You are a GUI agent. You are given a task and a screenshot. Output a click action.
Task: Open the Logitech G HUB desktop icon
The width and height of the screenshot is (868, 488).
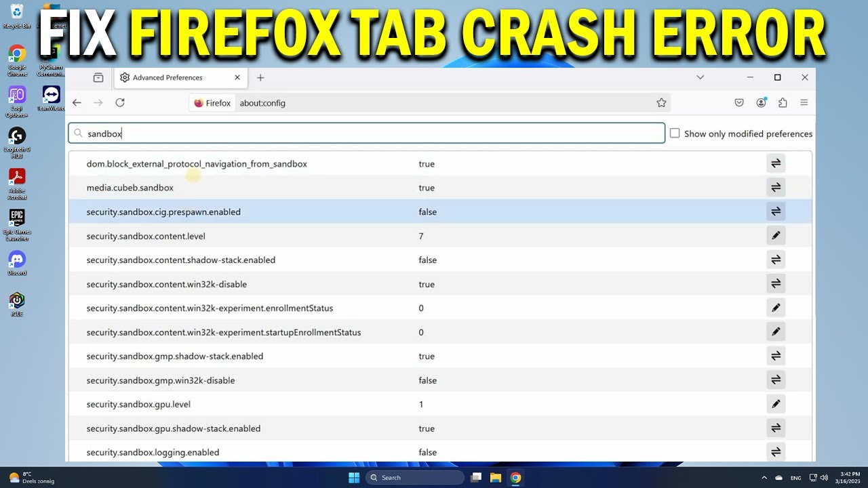pyautogui.click(x=17, y=143)
